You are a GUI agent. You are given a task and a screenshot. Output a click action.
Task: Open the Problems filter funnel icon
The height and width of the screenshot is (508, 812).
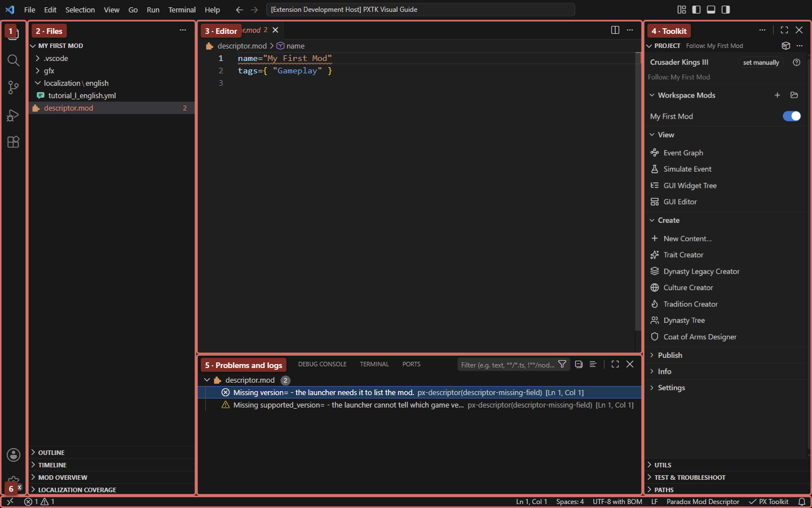pos(562,364)
